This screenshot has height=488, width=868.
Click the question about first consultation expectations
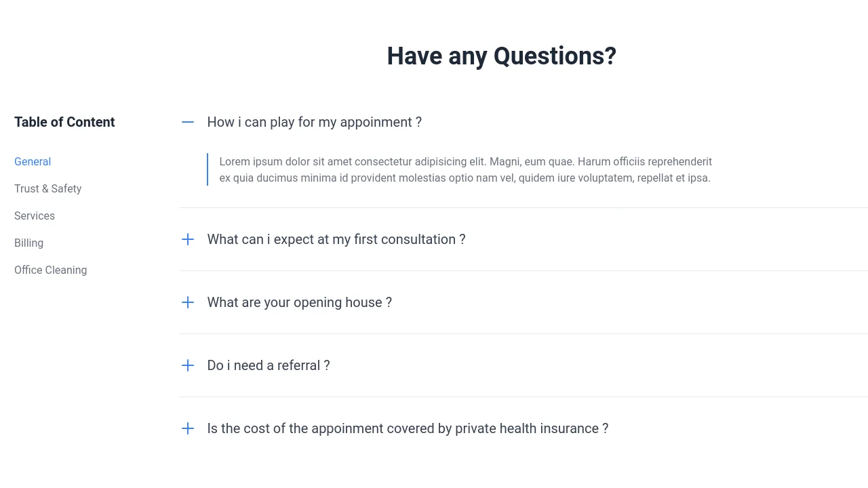click(336, 239)
